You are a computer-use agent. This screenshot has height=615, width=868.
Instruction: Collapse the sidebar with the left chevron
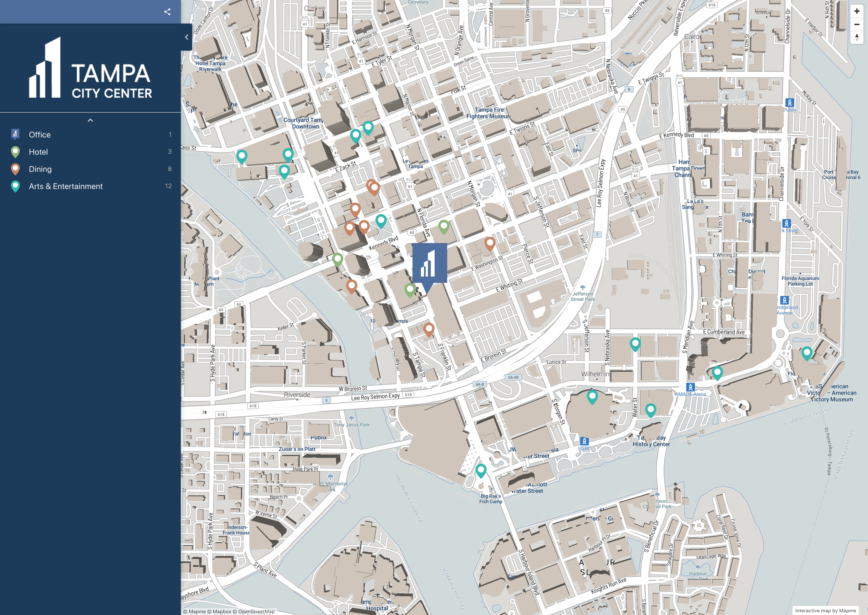[187, 37]
